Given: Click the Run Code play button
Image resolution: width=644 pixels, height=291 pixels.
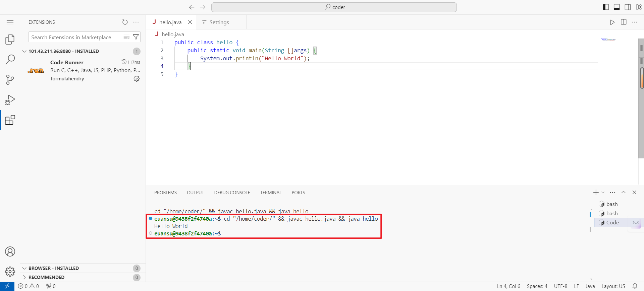Looking at the screenshot, I should click(612, 22).
